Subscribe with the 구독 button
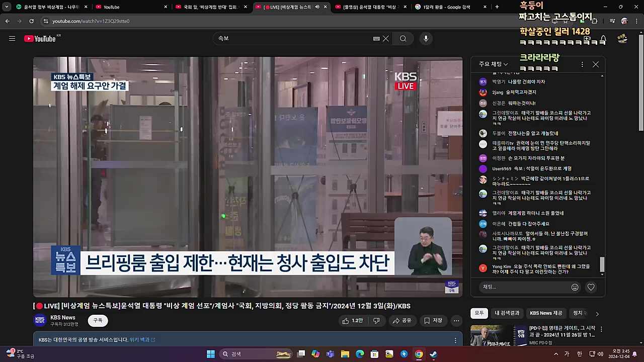 (x=98, y=320)
